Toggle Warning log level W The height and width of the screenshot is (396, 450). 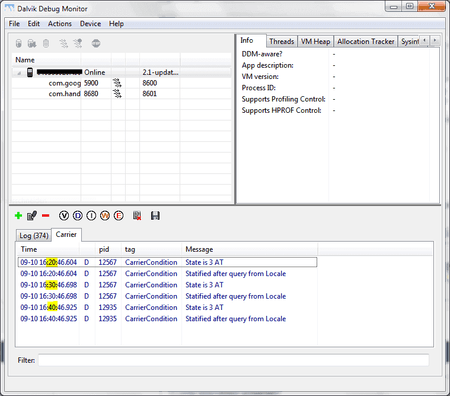(105, 216)
